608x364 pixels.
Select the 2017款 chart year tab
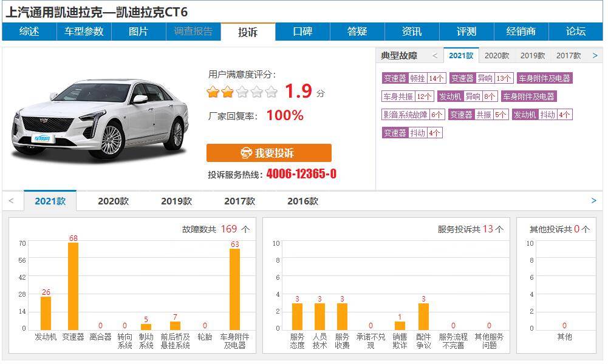[x=240, y=201]
